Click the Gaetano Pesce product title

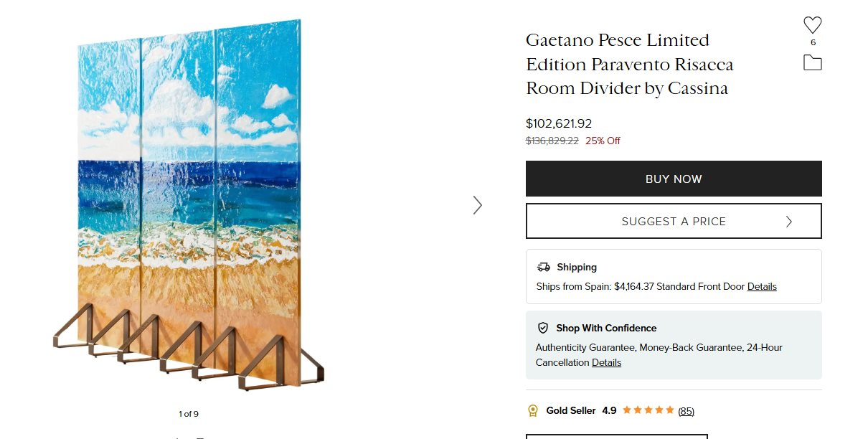(x=629, y=65)
